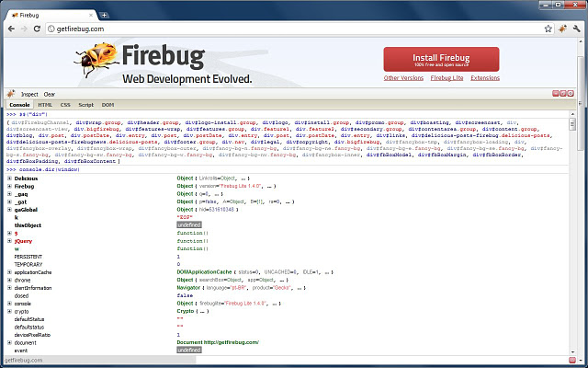This screenshot has height=368, width=588.
Task: Click the div#fbBoxContent element link
Action: [90, 161]
